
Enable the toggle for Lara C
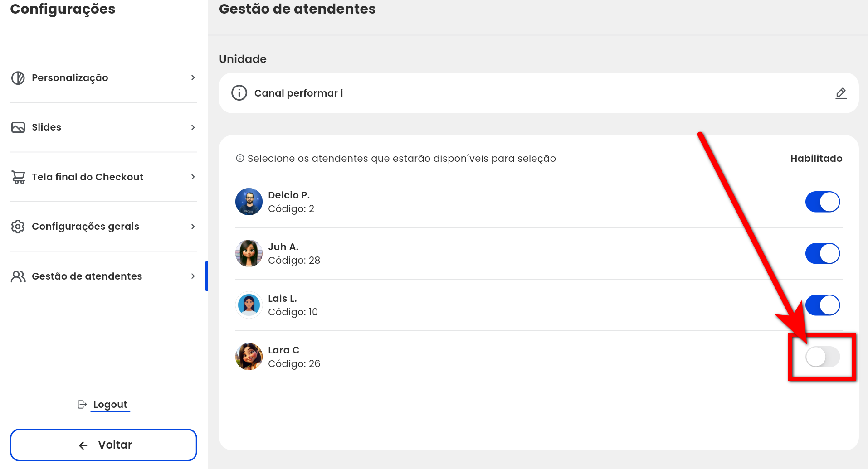coord(822,357)
